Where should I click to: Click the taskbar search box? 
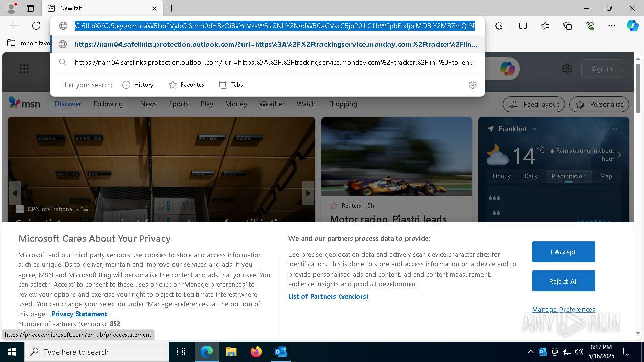point(97,352)
